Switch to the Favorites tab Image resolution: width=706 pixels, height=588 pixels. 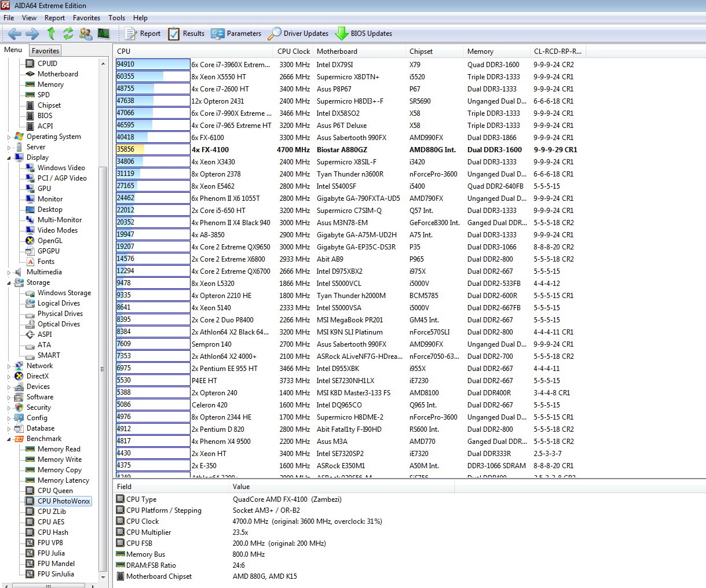(x=45, y=51)
